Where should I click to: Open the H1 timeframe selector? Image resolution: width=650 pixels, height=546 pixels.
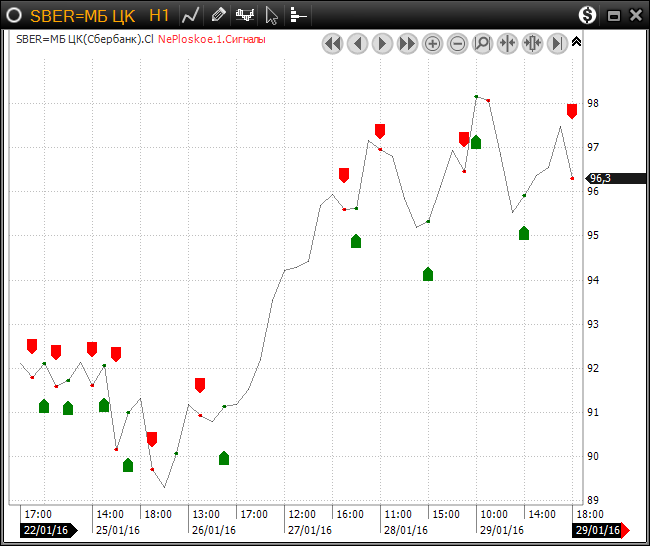[x=159, y=15]
